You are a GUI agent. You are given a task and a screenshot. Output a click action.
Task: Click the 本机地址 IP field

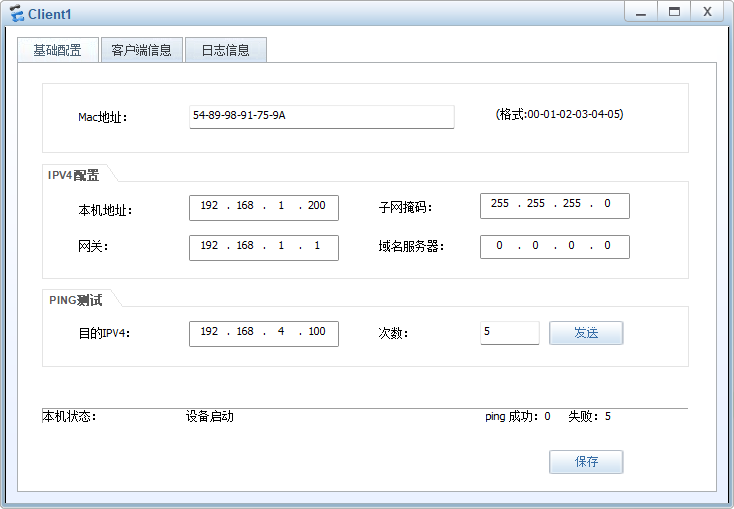pyautogui.click(x=264, y=207)
